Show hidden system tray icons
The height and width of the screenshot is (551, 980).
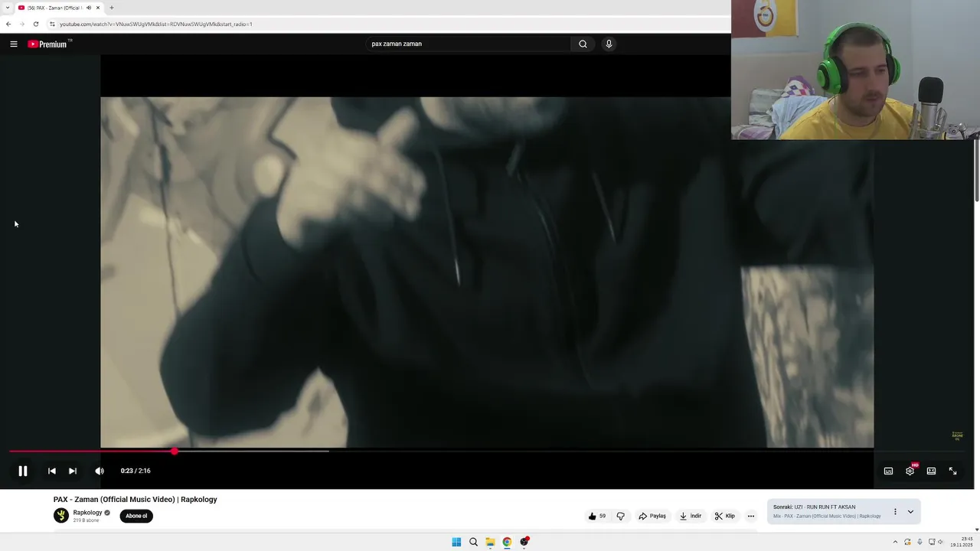point(896,542)
